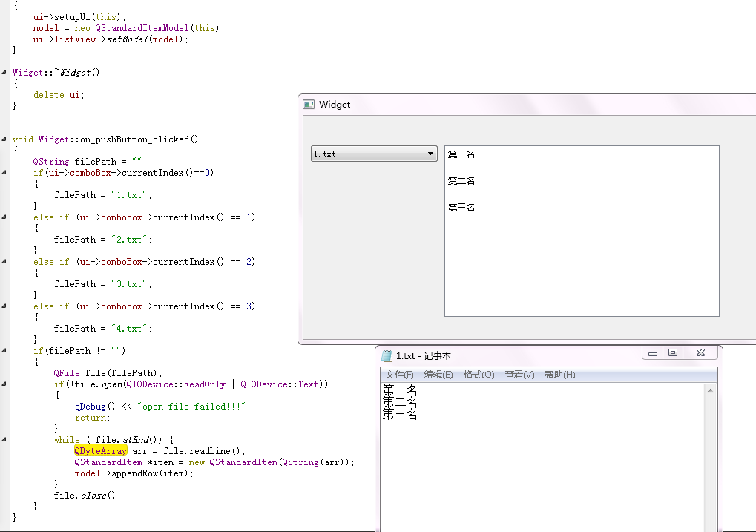Collapse the file.open if block fold arrow

tap(4, 384)
